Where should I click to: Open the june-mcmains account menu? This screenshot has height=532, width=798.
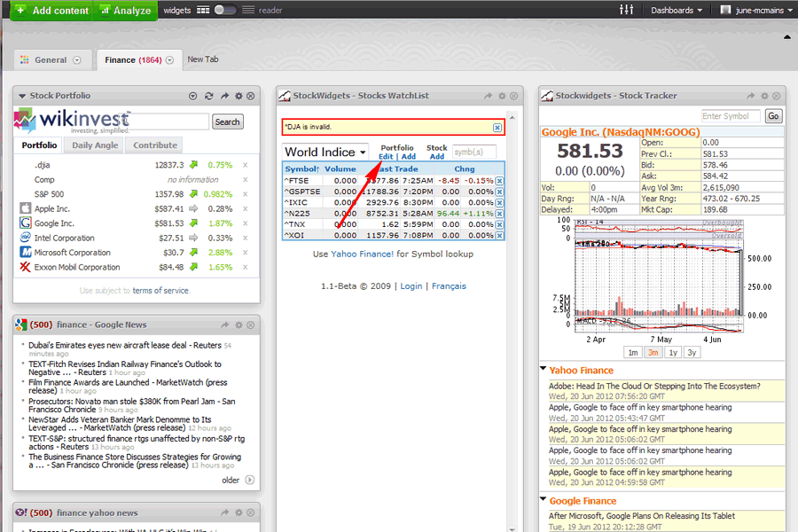pyautogui.click(x=758, y=10)
